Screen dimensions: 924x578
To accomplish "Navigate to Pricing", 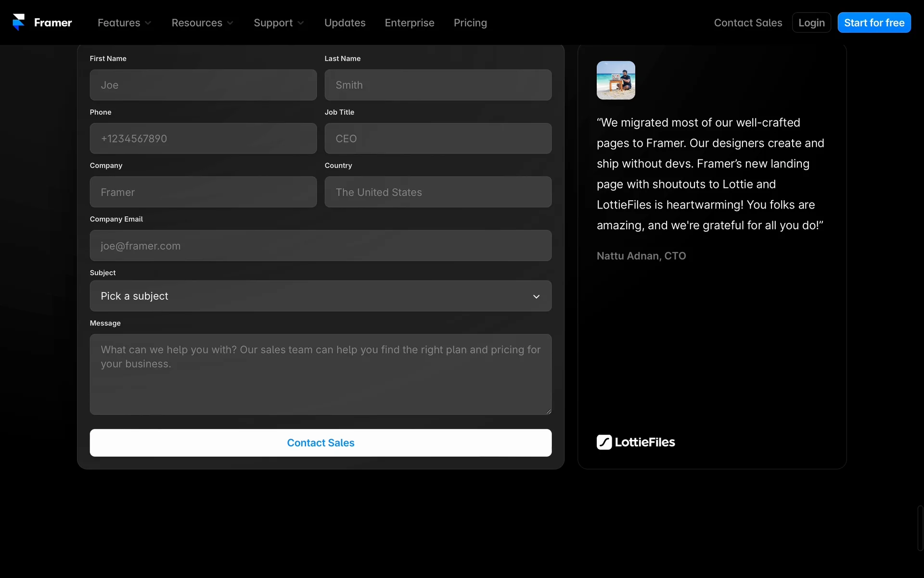I will pyautogui.click(x=470, y=23).
